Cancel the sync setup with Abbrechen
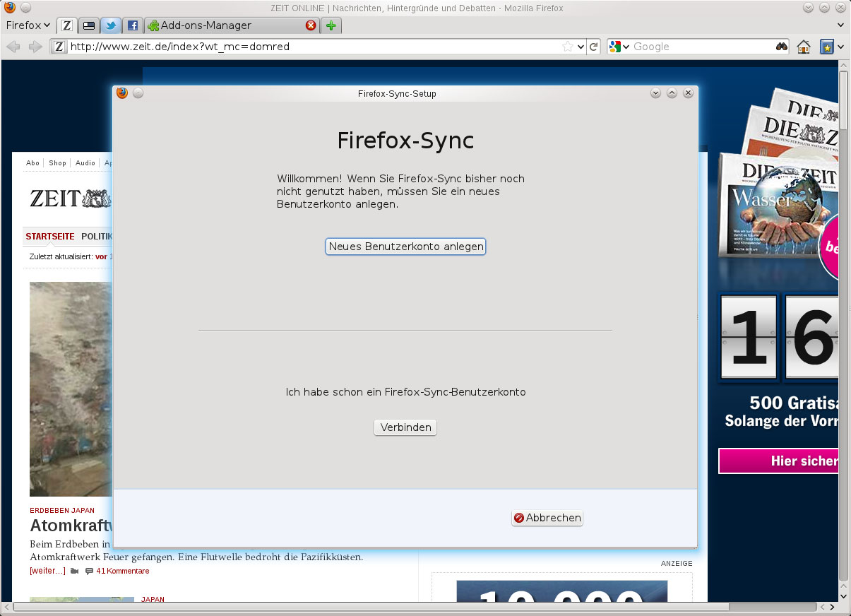The image size is (851, 616). [x=547, y=518]
